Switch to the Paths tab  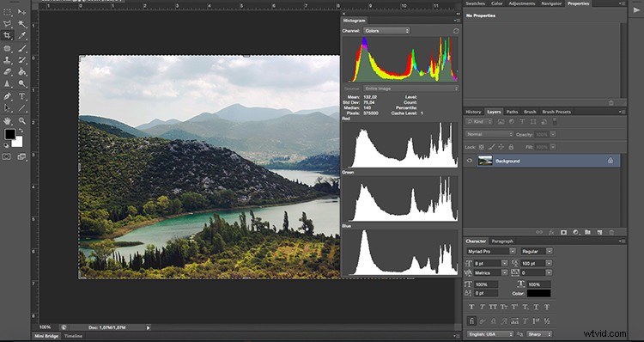pyautogui.click(x=512, y=112)
